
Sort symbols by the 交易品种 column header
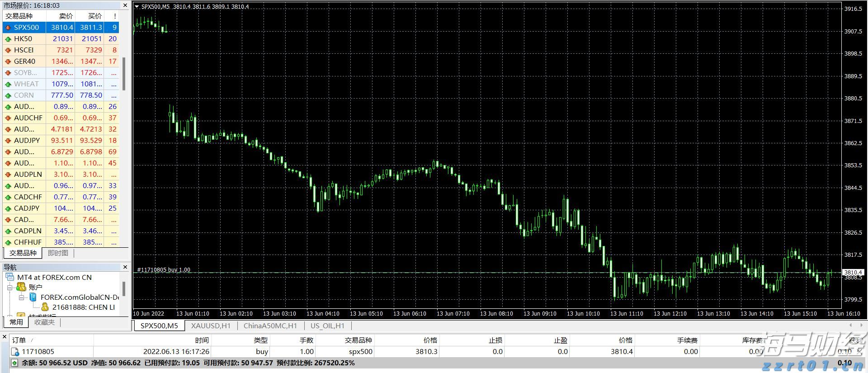pyautogui.click(x=19, y=16)
